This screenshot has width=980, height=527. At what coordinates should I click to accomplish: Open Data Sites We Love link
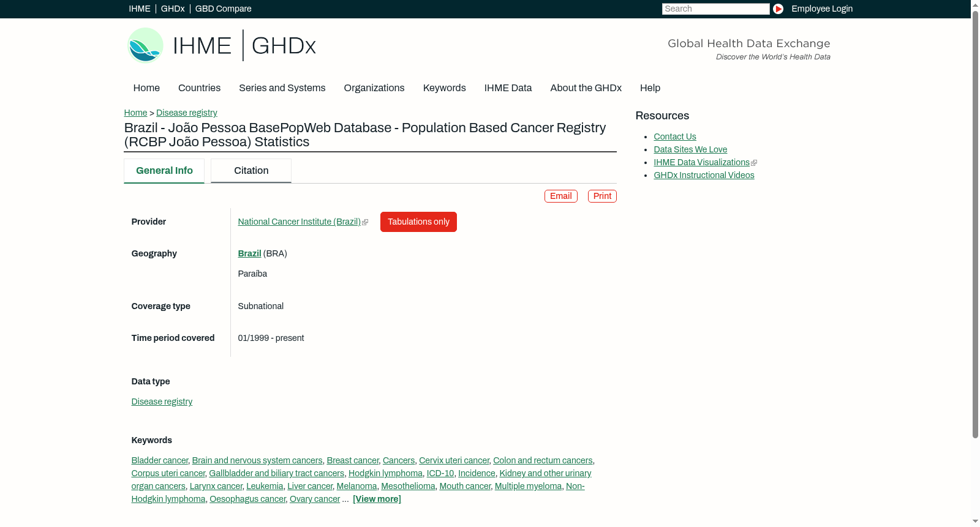click(690, 149)
